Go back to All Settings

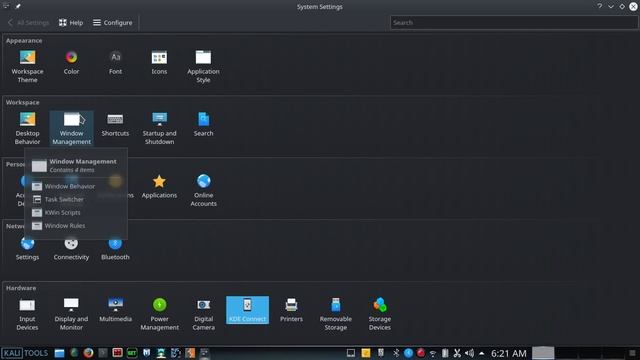pos(28,22)
